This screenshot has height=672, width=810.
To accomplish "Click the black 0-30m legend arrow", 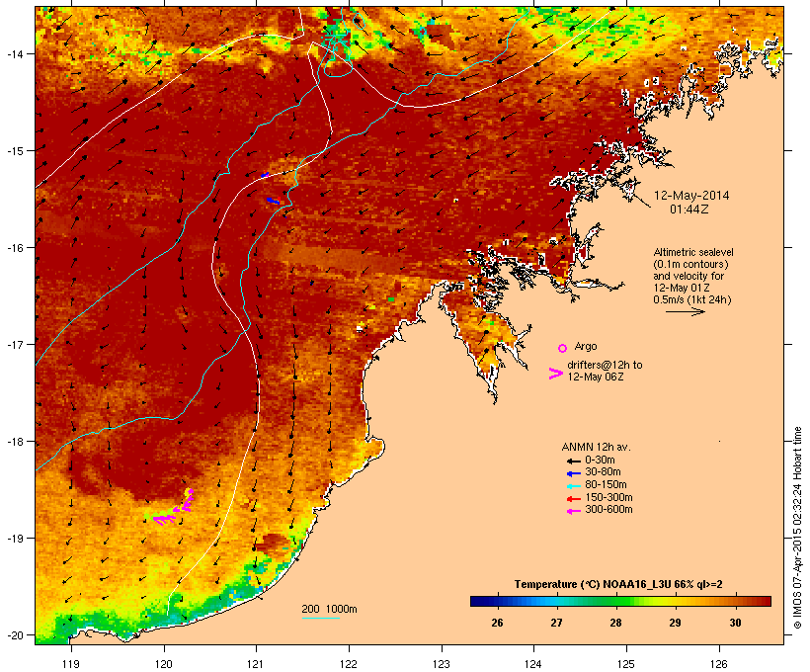I will click(574, 462).
